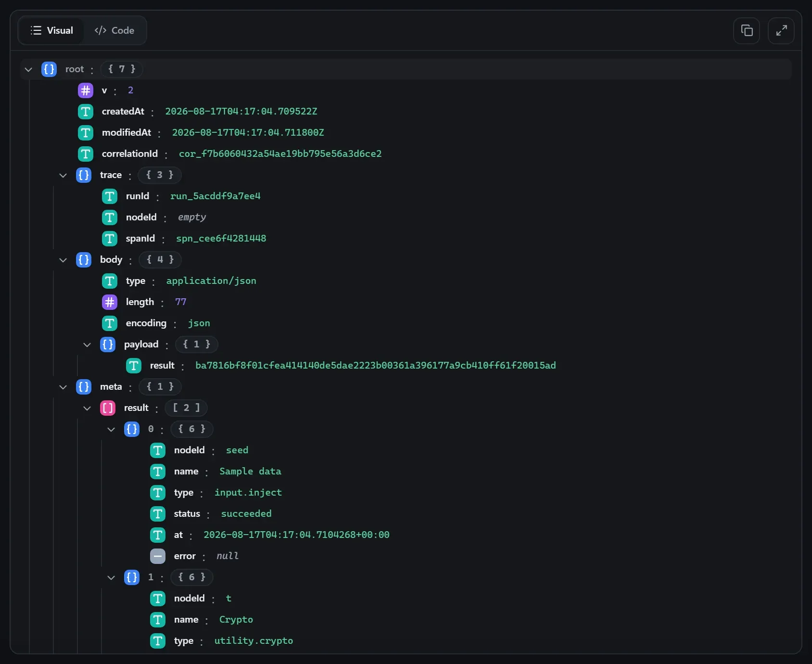Switch to the Visual tab
Image resolution: width=812 pixels, height=664 pixels.
[51, 30]
